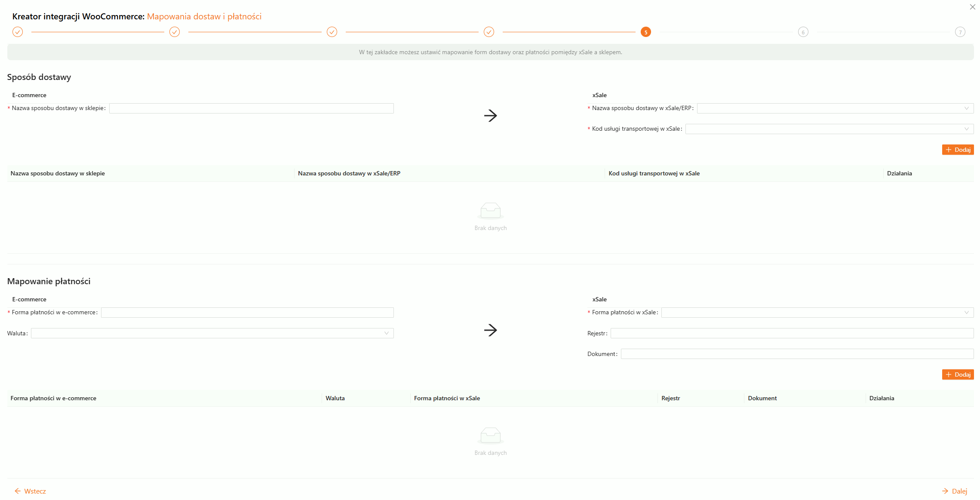
Task: Click the active step 5 circle
Action: [x=646, y=32]
